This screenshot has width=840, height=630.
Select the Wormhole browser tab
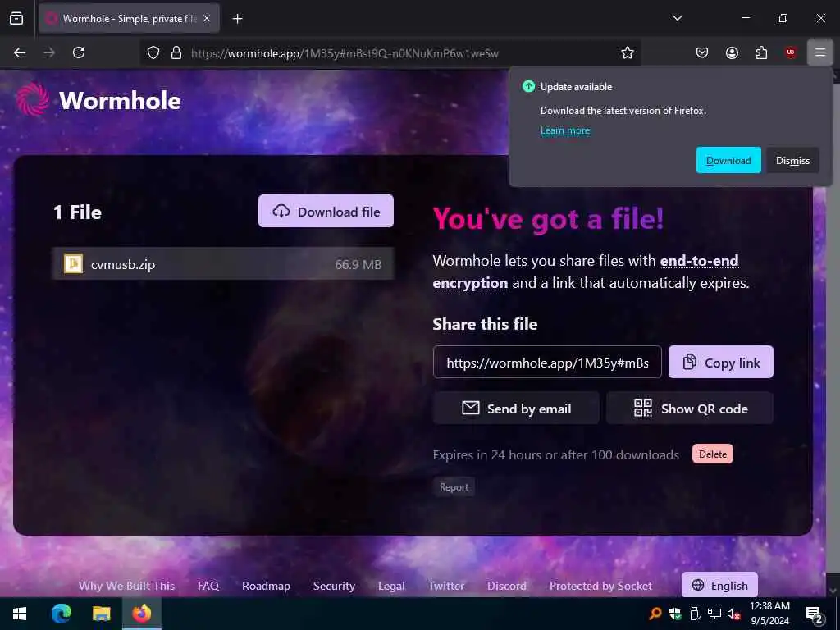[x=129, y=19]
